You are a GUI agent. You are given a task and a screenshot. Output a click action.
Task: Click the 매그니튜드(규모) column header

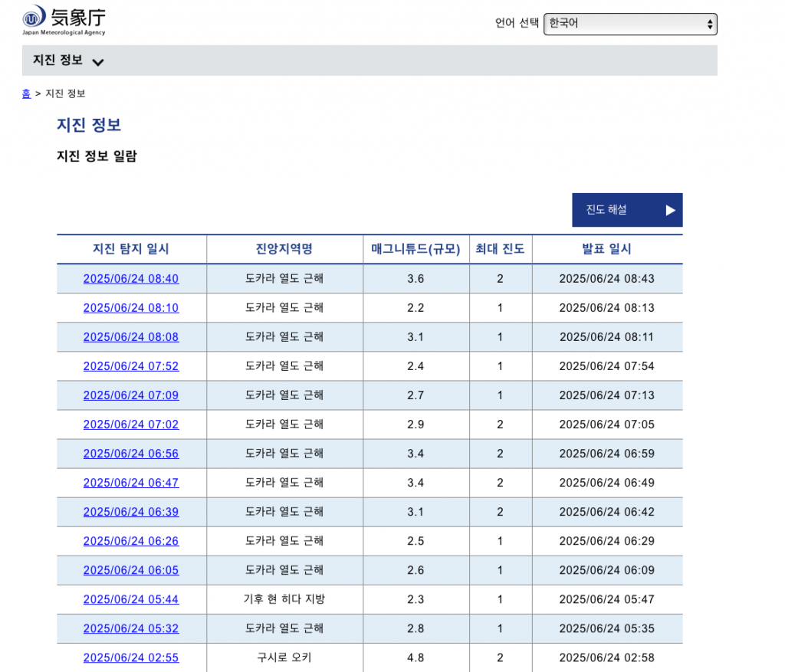click(415, 249)
